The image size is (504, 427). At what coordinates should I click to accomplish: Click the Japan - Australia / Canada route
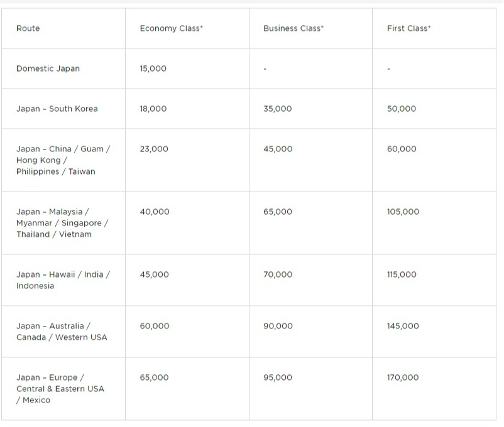pyautogui.click(x=62, y=332)
